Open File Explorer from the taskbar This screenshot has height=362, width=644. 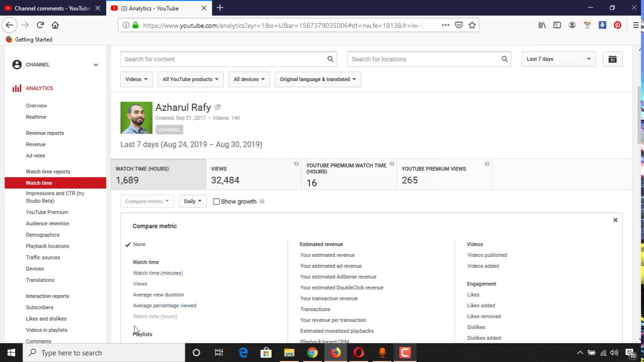(x=289, y=352)
